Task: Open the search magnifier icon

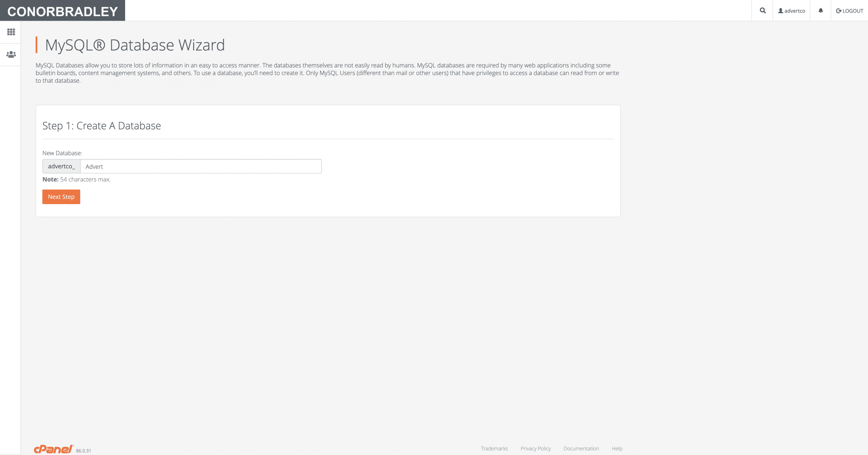Action: (x=763, y=11)
